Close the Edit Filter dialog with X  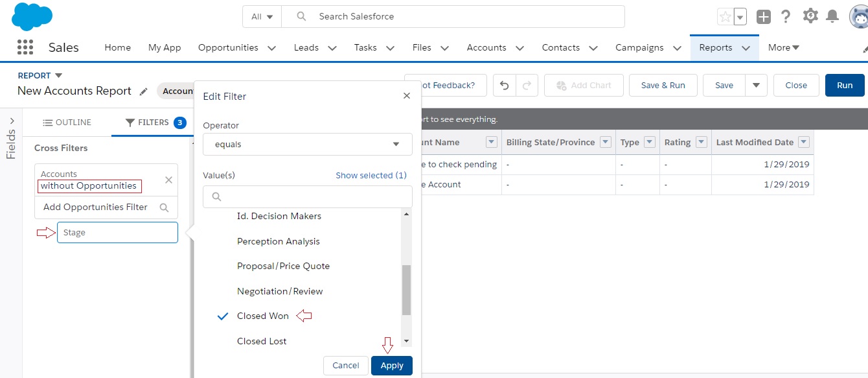[407, 96]
